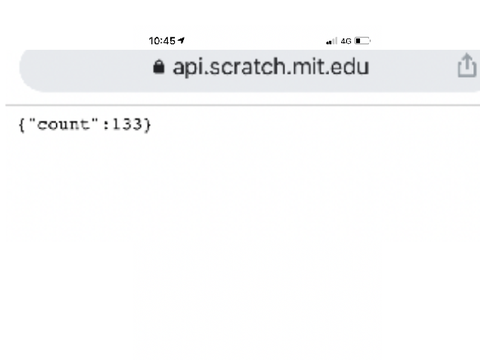
Task: Click the 4G network indicator
Action: [346, 41]
